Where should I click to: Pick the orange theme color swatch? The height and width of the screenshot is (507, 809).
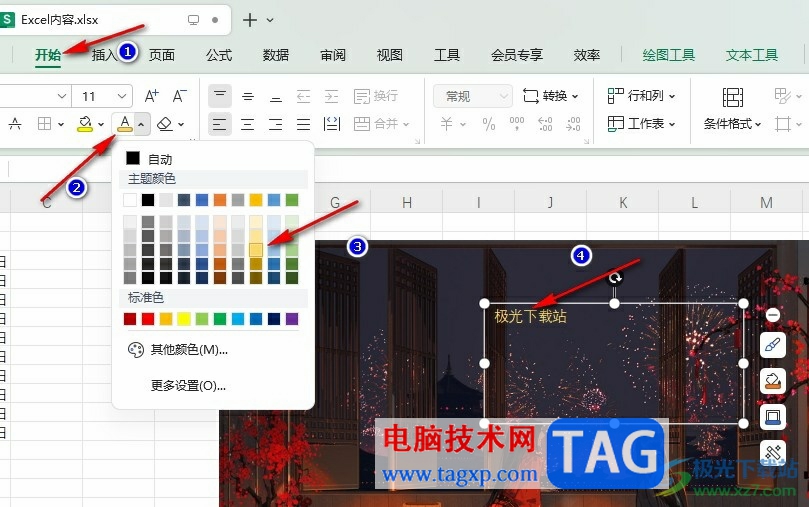[x=220, y=200]
